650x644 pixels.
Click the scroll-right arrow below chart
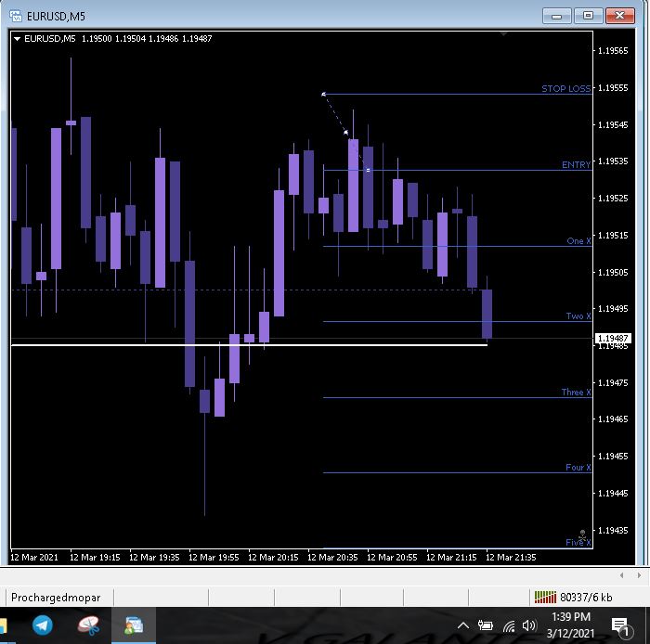pyautogui.click(x=639, y=575)
